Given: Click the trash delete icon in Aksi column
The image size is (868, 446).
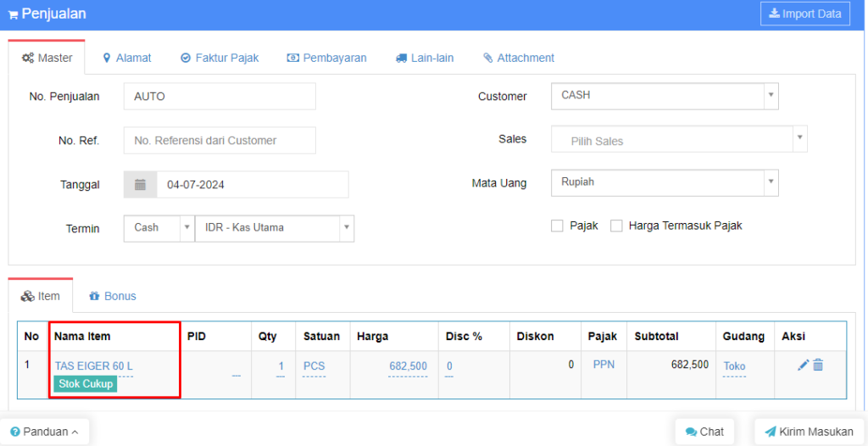Looking at the screenshot, I should point(818,365).
